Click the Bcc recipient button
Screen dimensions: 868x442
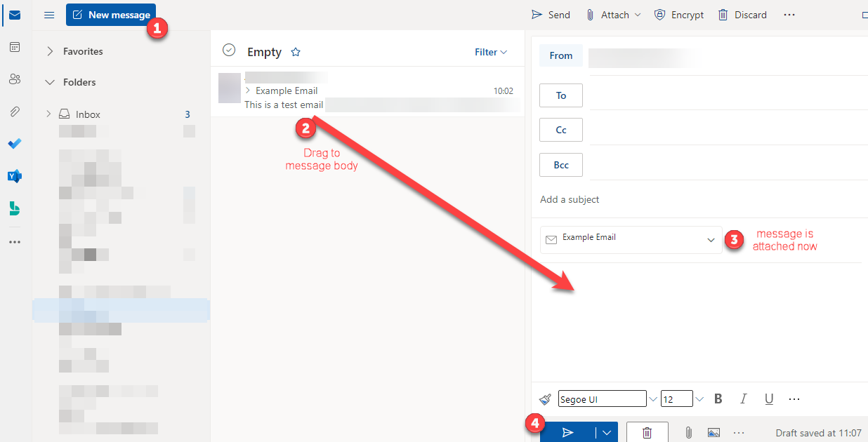point(560,165)
